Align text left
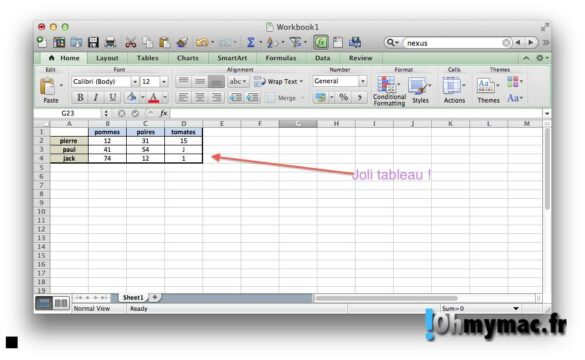The height and width of the screenshot is (360, 585). (x=183, y=98)
